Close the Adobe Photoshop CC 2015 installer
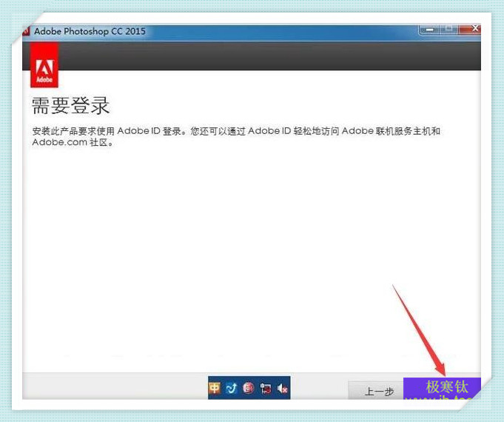Viewport: 504px width, 422px height. tap(470, 29)
